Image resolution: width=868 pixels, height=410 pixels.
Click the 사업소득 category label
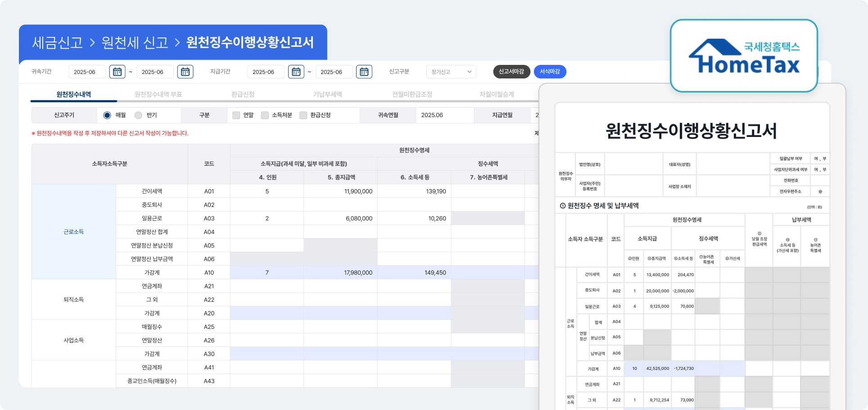pos(74,340)
